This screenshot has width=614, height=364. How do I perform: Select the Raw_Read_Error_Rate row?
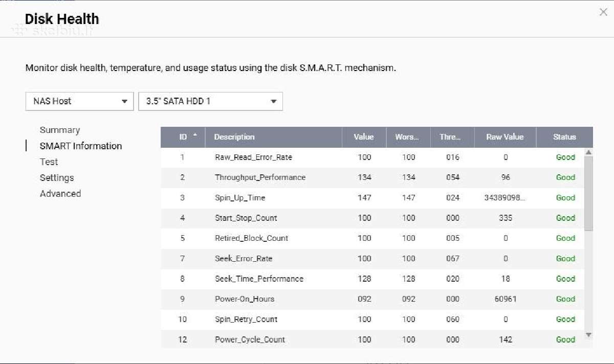point(372,157)
